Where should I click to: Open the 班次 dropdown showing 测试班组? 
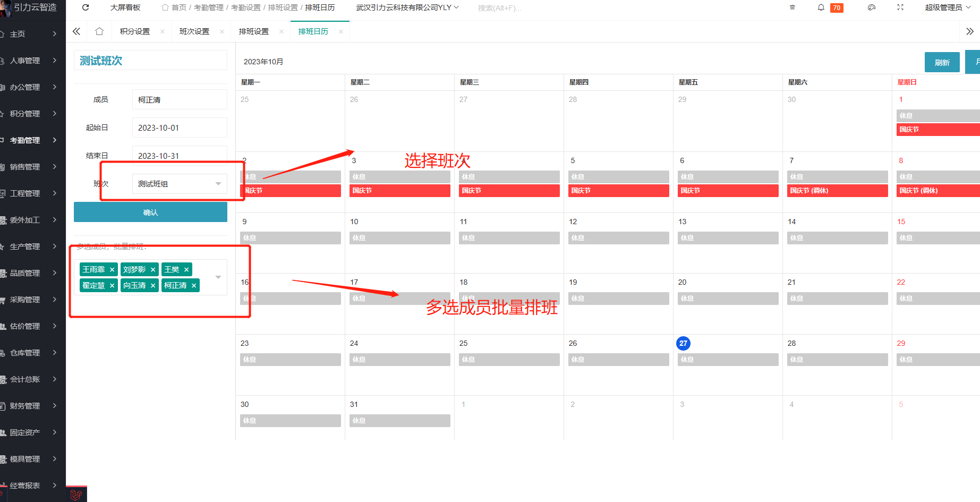coord(180,184)
